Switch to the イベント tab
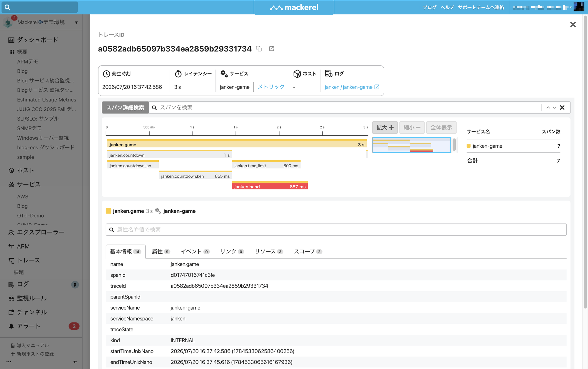 click(195, 252)
